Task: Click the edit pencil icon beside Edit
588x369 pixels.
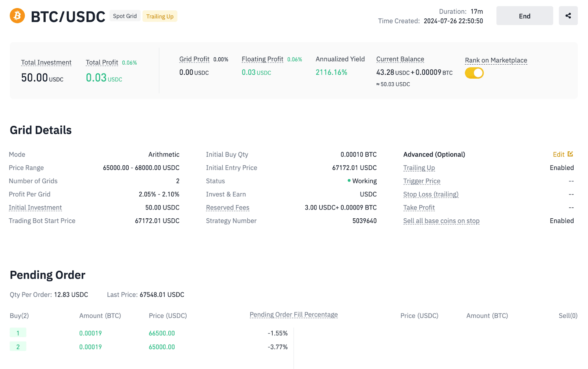Action: click(570, 154)
